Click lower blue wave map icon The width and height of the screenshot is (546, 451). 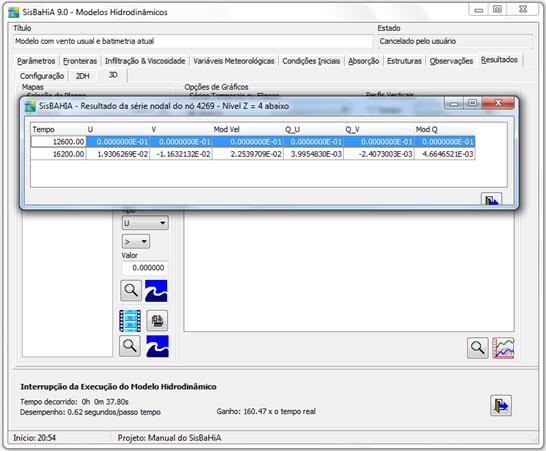click(157, 346)
